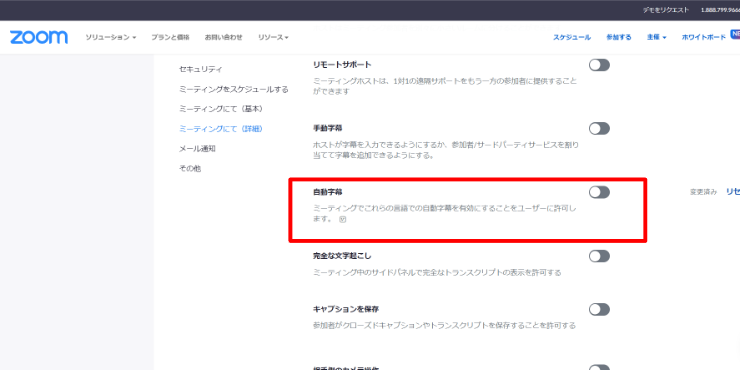Screen dimensions: 740x370
Task: Click the reset link beside 変更済み
Action: tap(733, 192)
